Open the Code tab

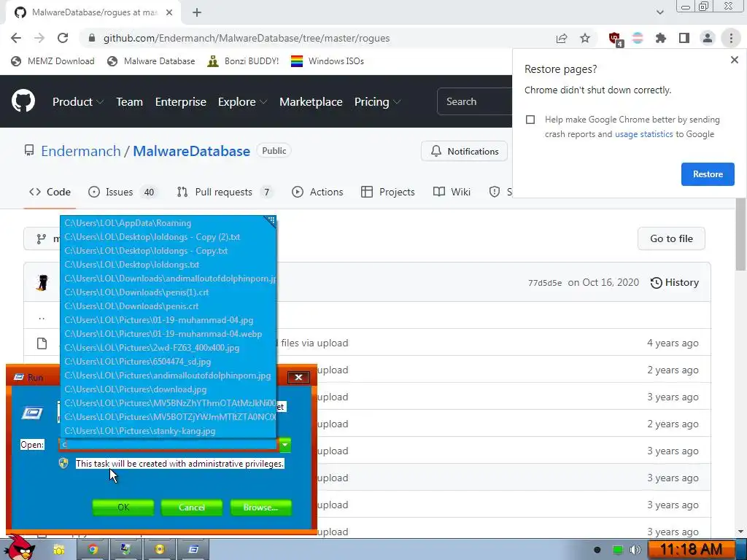click(x=50, y=192)
